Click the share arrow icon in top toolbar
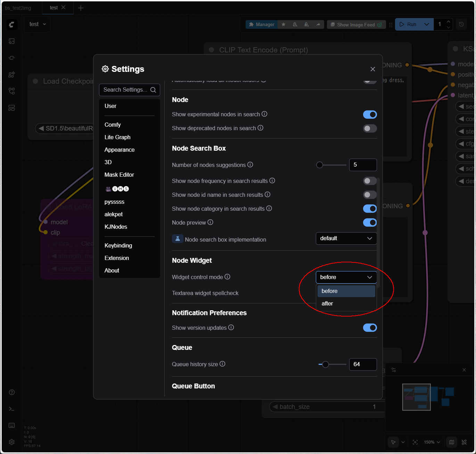The height and width of the screenshot is (454, 476). click(318, 25)
